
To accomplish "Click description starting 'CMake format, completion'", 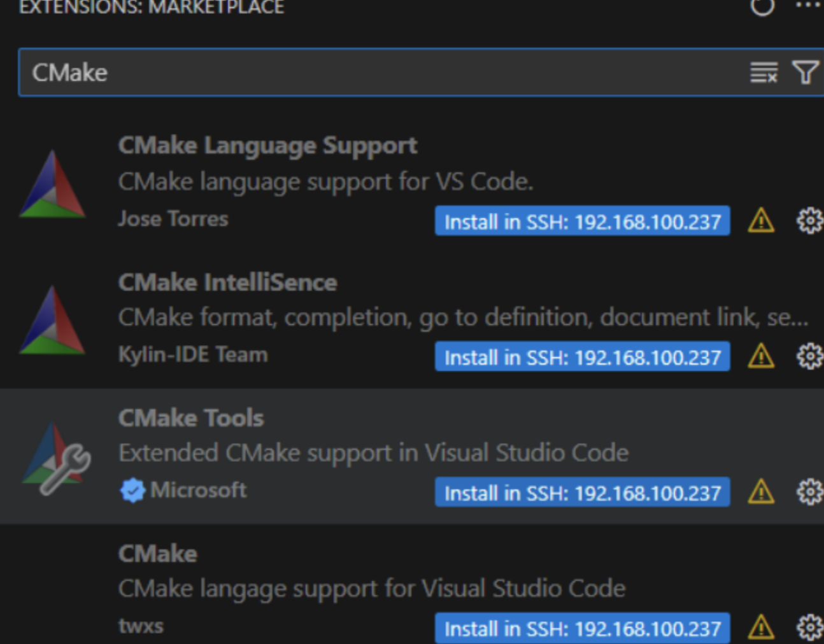I will (x=464, y=317).
